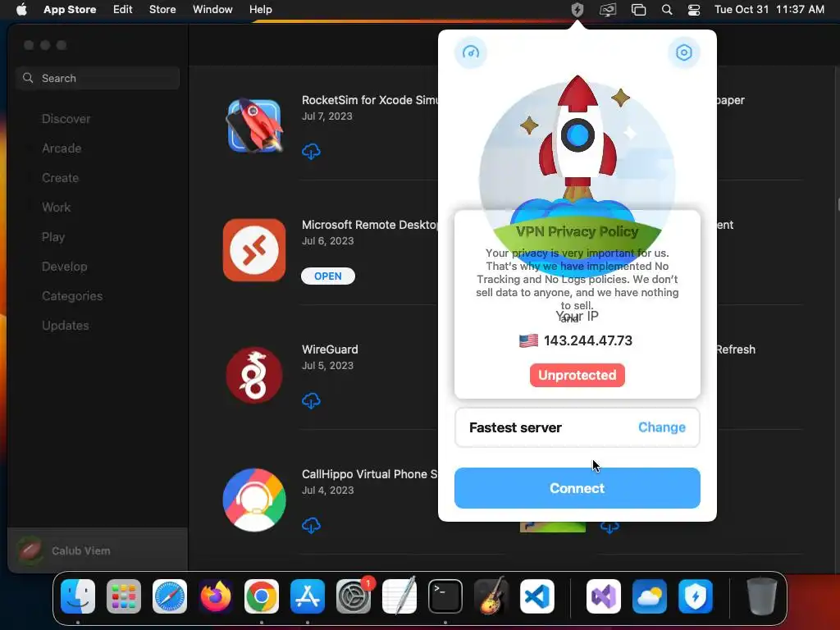Click the RocketSim app icon
The width and height of the screenshot is (840, 630).
point(254,126)
